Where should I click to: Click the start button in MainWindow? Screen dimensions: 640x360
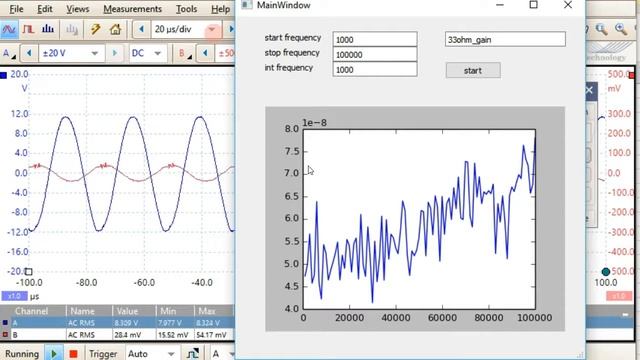[x=473, y=70]
